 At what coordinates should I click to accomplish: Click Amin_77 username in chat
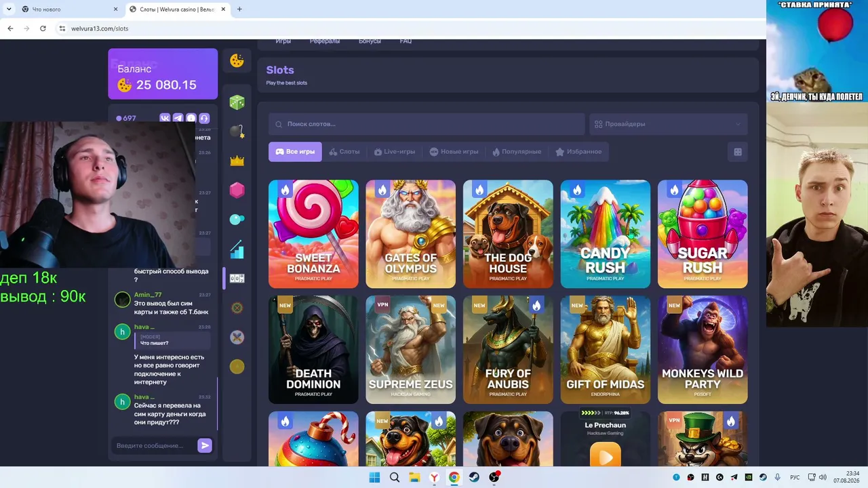click(148, 295)
